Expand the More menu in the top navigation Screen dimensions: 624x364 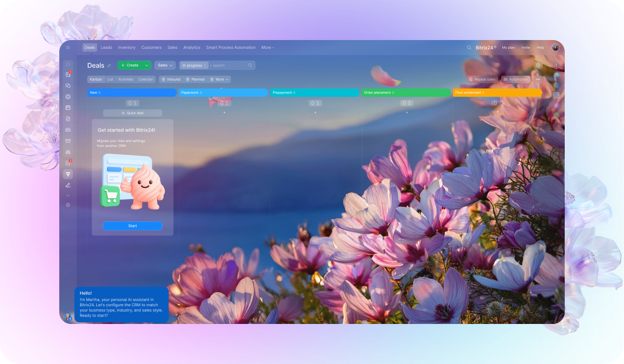(x=267, y=47)
